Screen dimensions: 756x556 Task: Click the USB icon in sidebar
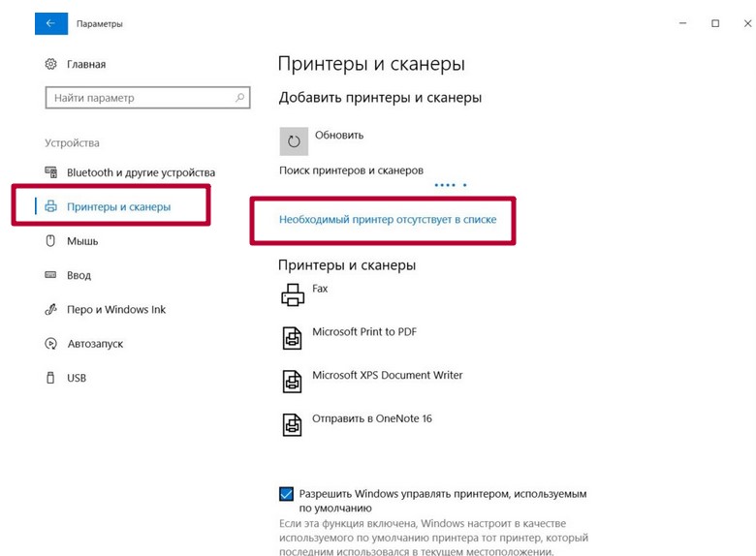50,378
